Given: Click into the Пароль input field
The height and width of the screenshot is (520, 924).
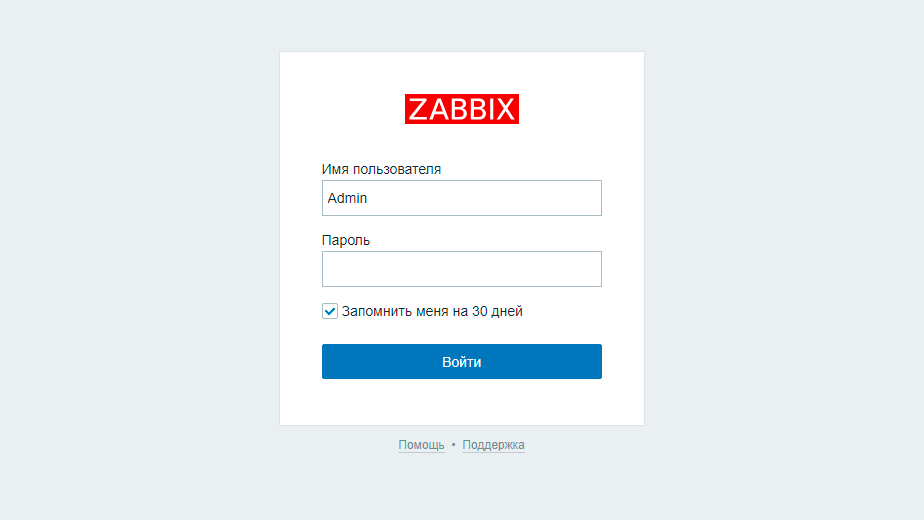Looking at the screenshot, I should tap(461, 269).
